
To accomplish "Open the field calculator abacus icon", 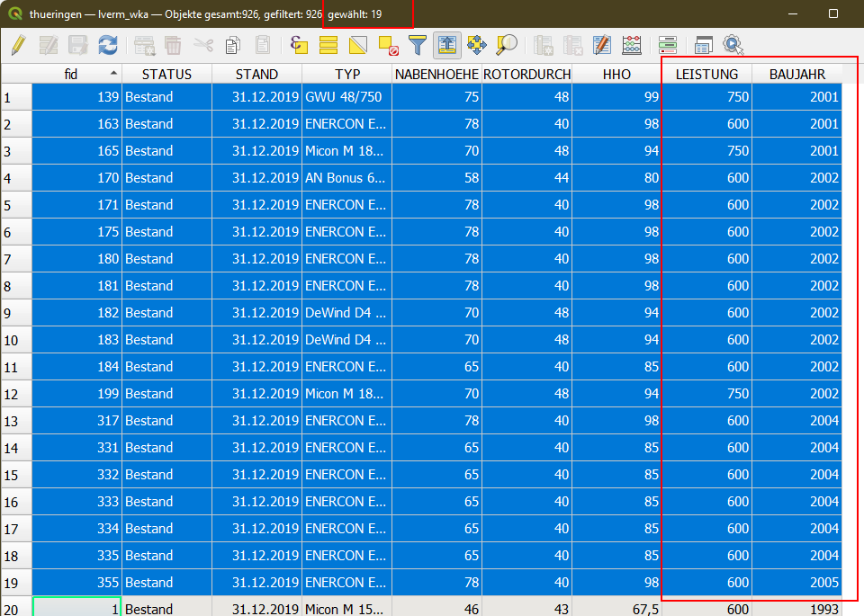I will pyautogui.click(x=632, y=45).
